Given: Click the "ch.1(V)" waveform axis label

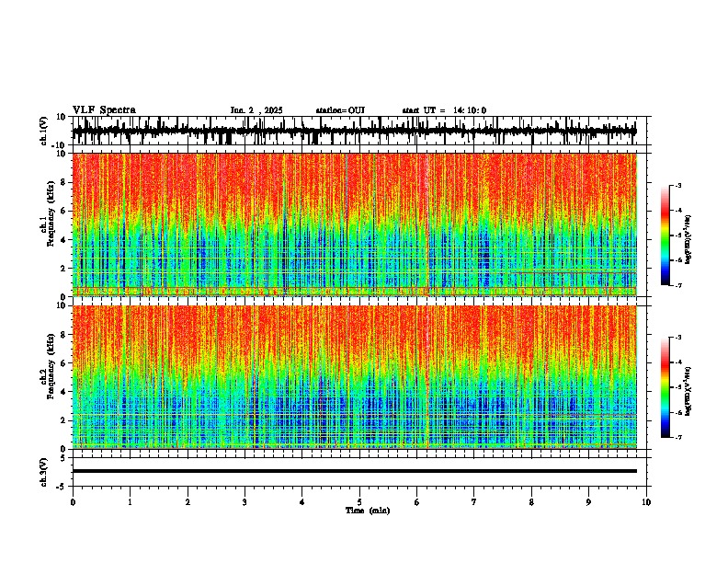Looking at the screenshot, I should (44, 131).
